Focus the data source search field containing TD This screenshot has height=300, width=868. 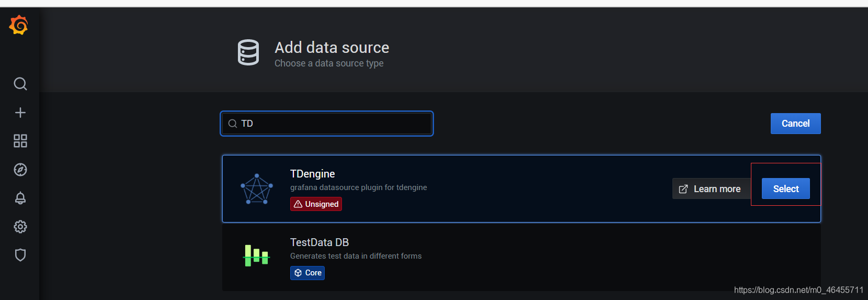pos(327,124)
